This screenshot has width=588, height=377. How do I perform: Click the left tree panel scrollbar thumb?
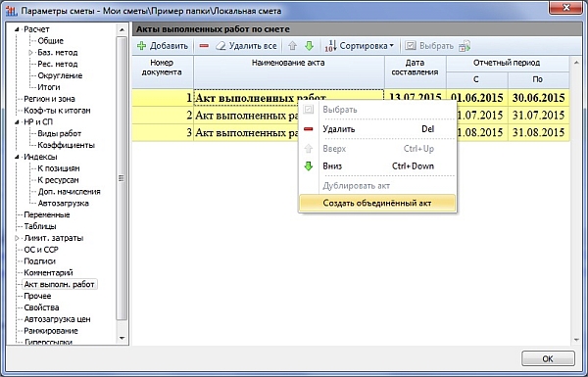click(122, 178)
